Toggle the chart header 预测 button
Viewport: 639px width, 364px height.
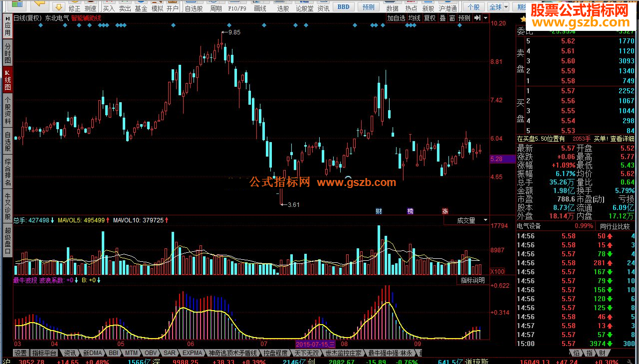point(464,18)
